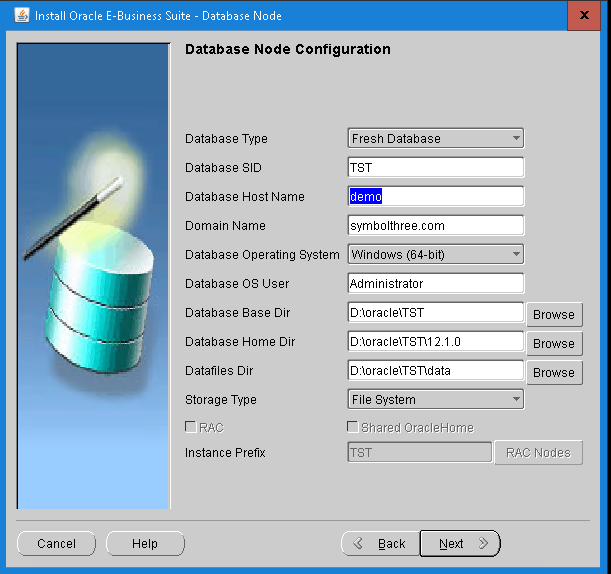Expand the Database Operating System dropdown

point(435,254)
